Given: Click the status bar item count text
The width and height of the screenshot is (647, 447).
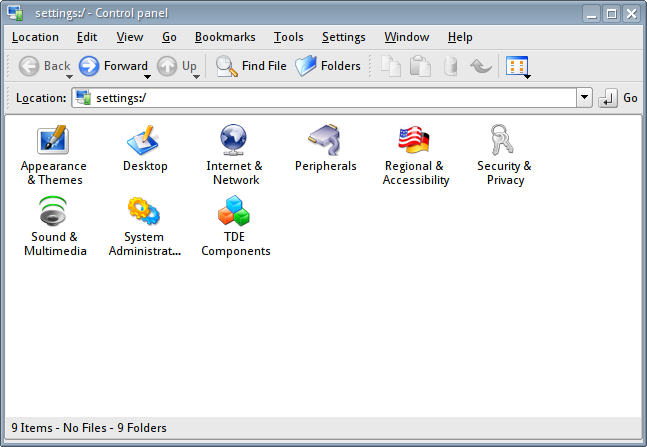Looking at the screenshot, I should (x=89, y=428).
